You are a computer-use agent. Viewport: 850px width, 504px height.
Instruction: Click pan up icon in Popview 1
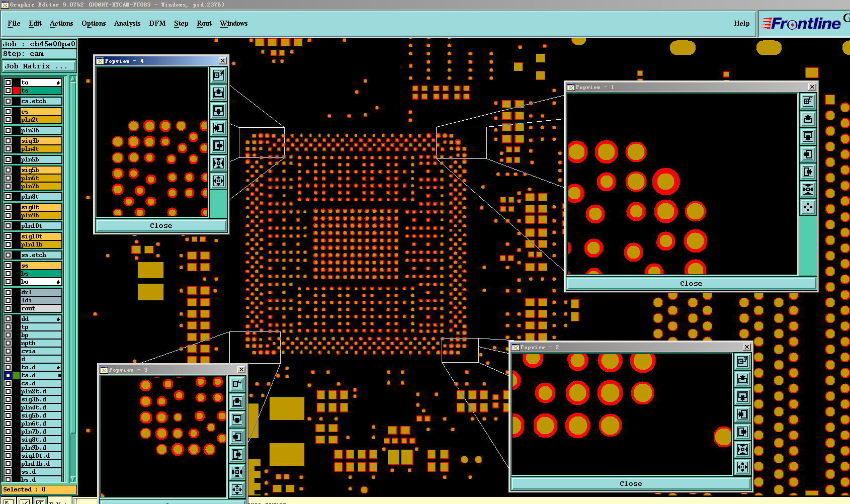click(808, 119)
